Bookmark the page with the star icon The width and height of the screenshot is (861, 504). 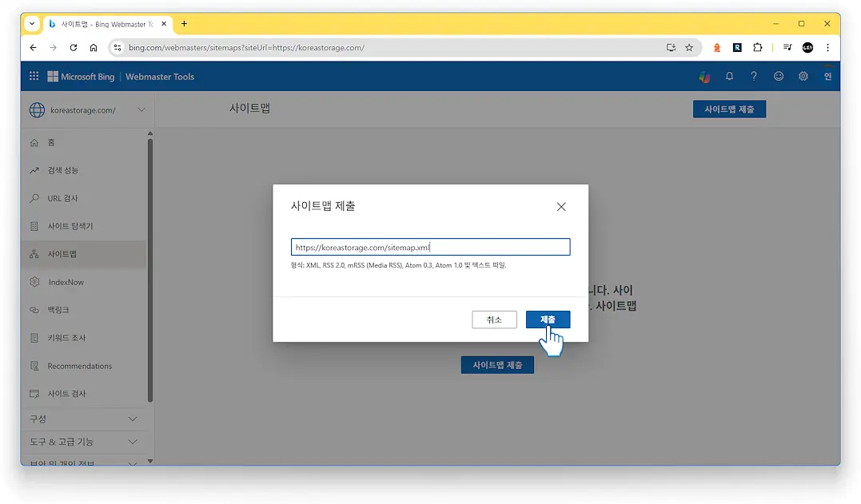[689, 47]
